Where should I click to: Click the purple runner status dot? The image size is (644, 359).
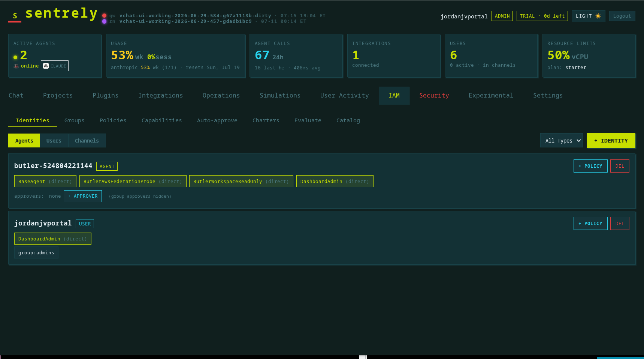click(105, 21)
